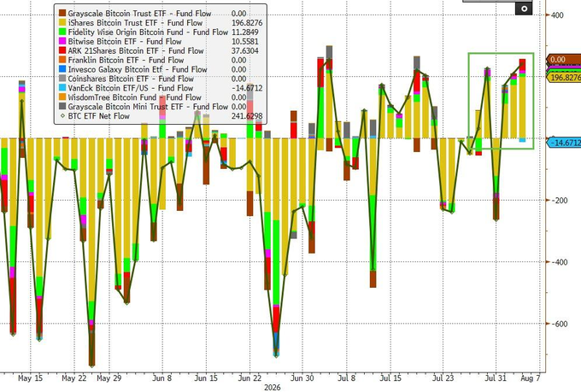This screenshot has width=581, height=392.
Task: Click the yellow iShares Bitcoin Trust legend swatch
Action: [62, 22]
